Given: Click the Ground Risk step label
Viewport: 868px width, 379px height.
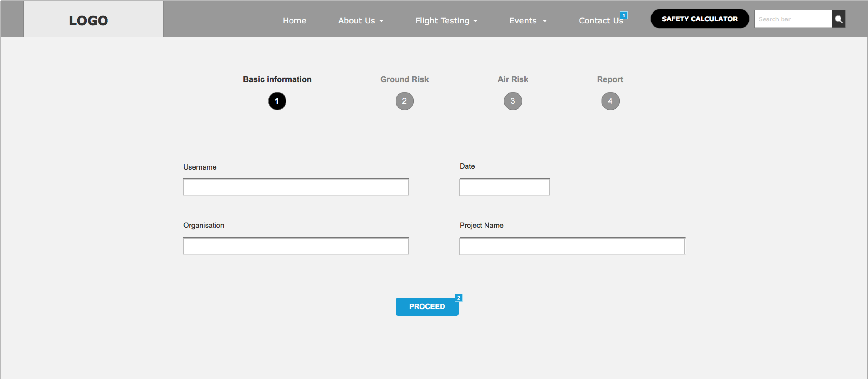Looking at the screenshot, I should click(404, 79).
